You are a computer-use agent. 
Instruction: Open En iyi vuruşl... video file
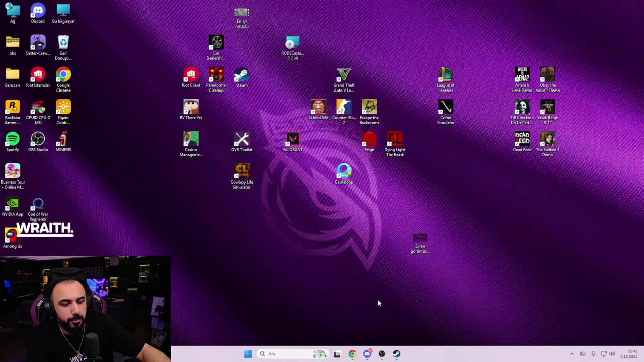click(242, 18)
